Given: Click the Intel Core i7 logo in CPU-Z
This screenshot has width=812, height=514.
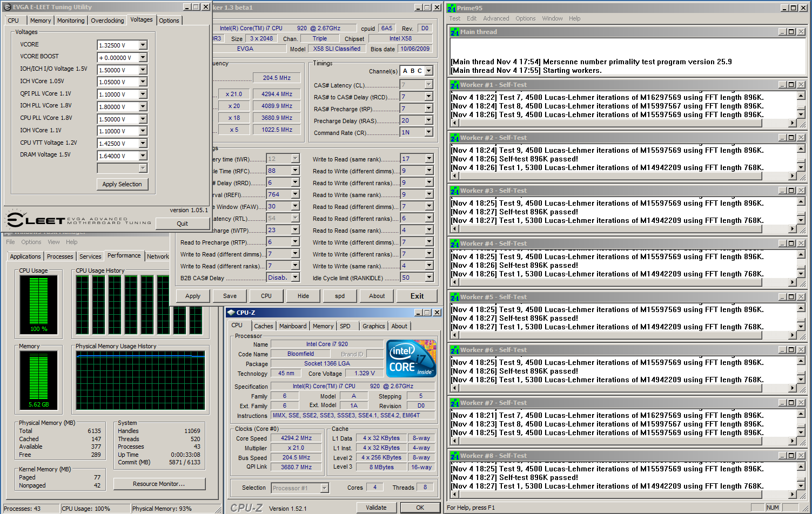Looking at the screenshot, I should [411, 359].
